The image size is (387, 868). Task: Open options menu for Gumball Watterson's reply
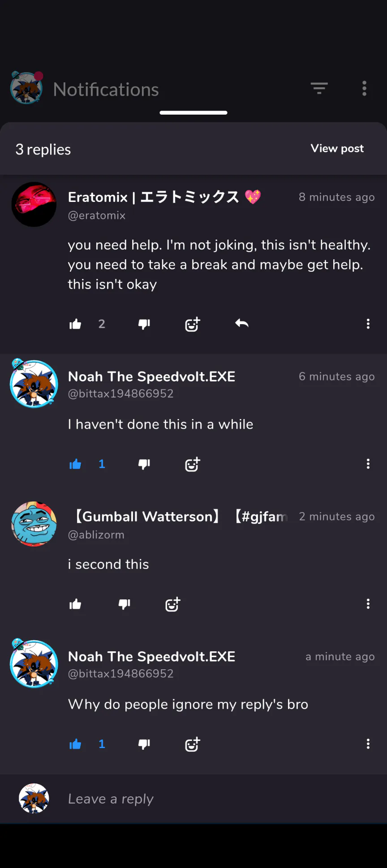click(368, 604)
